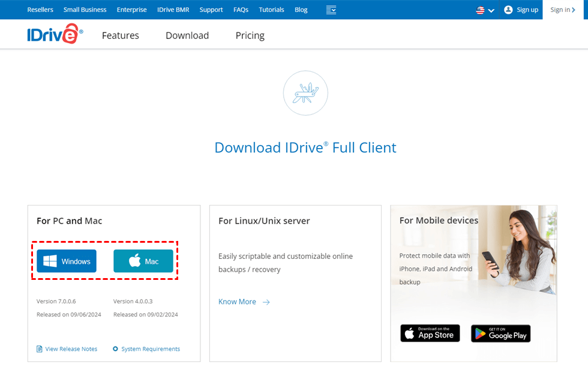Expand the US flag language dropdown
This screenshot has height=374, width=588.
click(485, 10)
